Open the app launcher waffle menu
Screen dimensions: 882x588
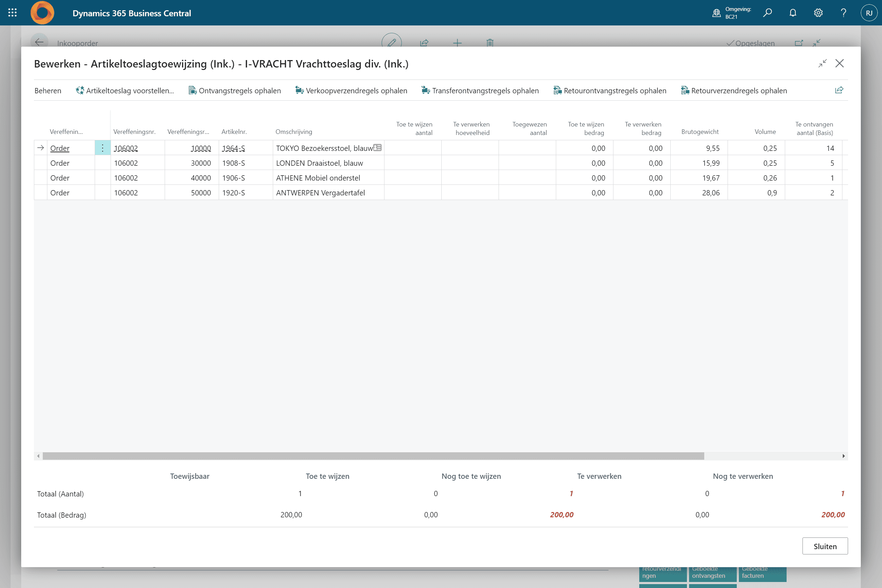click(x=12, y=13)
